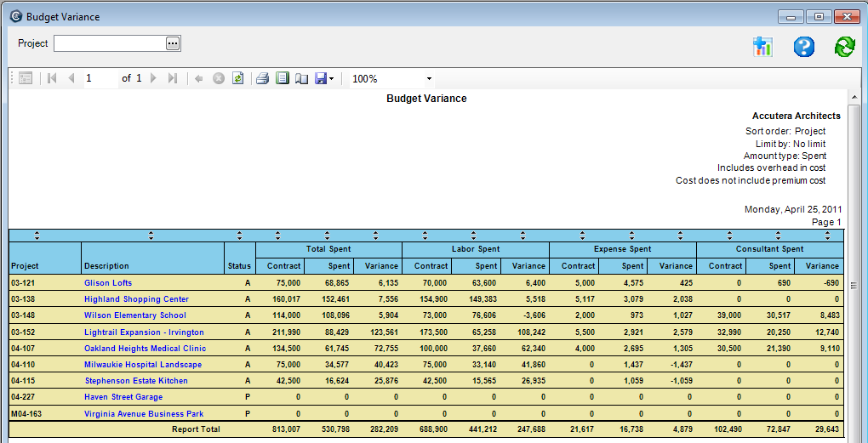Click the export save disk icon
The height and width of the screenshot is (443, 868).
321,78
